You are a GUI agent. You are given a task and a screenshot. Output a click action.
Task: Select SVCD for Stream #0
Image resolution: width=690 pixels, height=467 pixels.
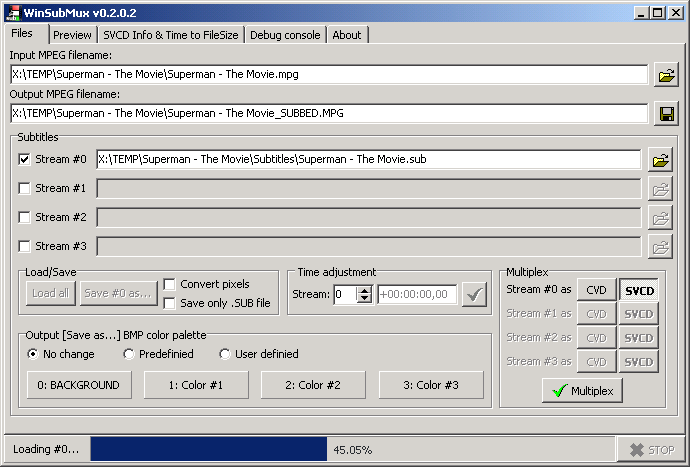[639, 290]
